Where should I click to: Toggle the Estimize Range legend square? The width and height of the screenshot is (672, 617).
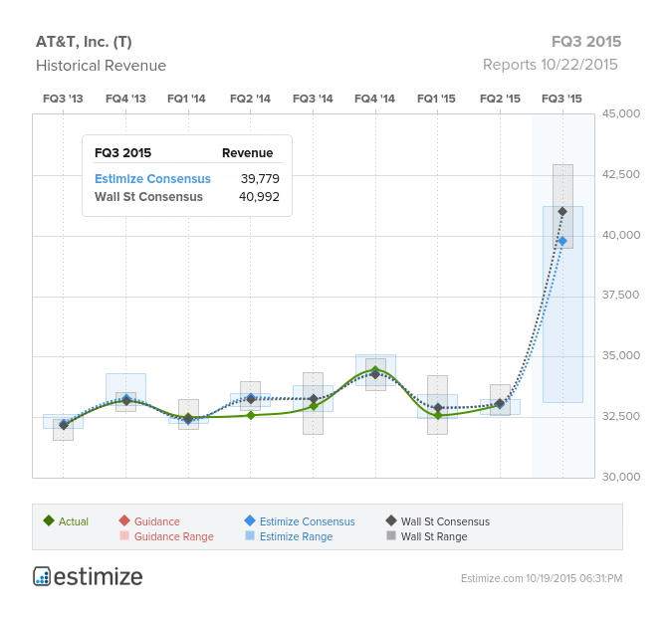(x=250, y=535)
